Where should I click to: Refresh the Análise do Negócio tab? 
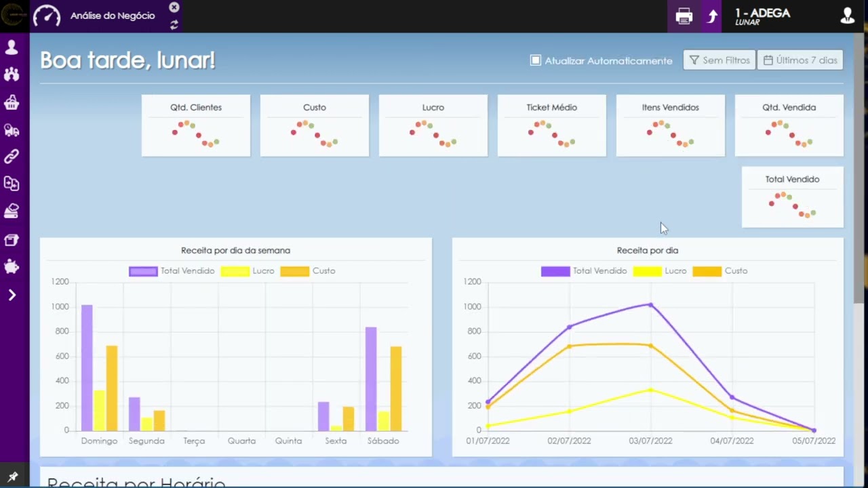pos(174,25)
